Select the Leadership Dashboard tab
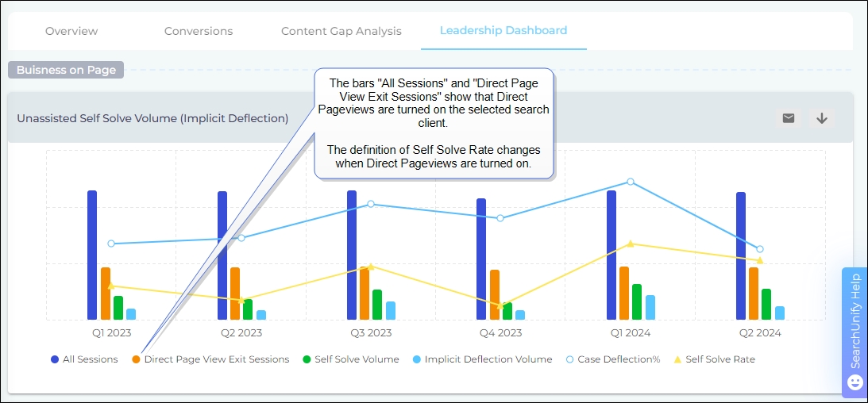 tap(503, 31)
